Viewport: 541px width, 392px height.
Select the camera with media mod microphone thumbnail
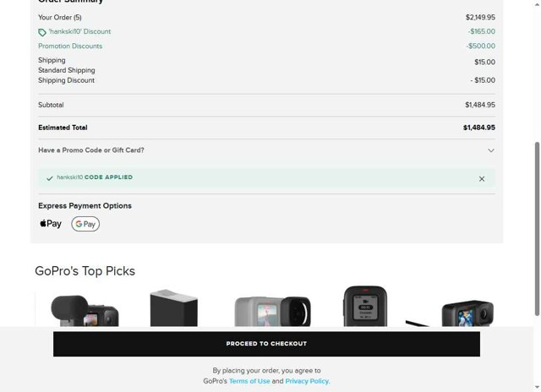click(x=85, y=311)
